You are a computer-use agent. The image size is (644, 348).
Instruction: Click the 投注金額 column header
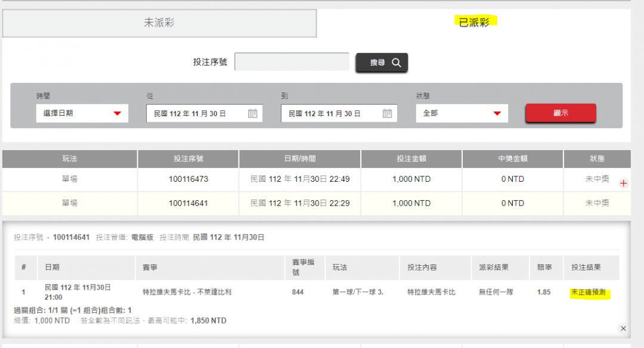(x=411, y=159)
